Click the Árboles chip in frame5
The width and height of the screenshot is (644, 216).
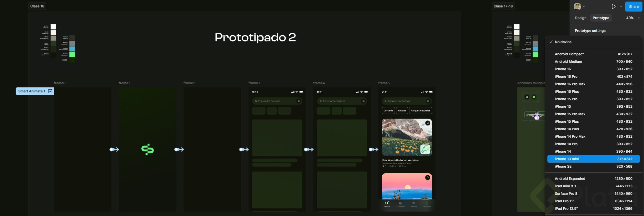coord(402,110)
